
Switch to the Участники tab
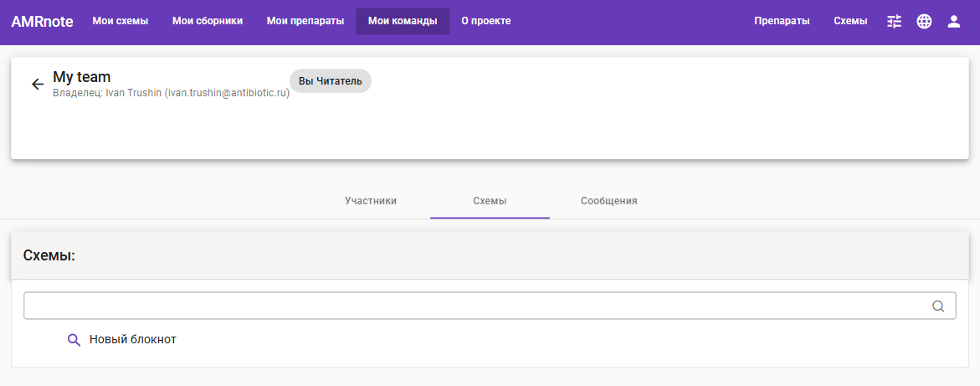[371, 201]
